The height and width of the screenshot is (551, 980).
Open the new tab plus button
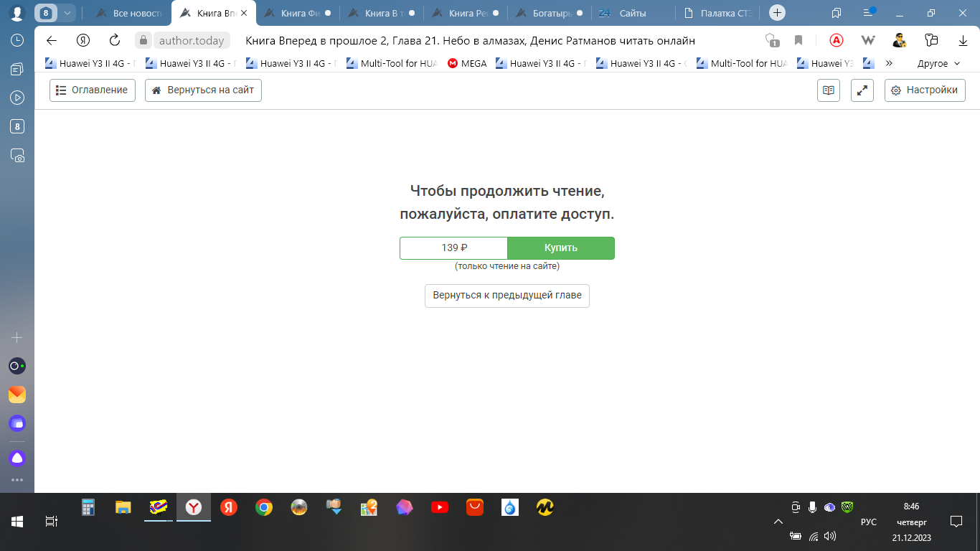(x=777, y=13)
